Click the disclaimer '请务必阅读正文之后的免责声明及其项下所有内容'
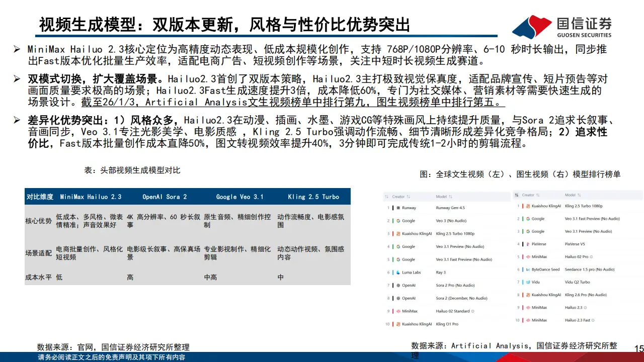644x362 pixels. [111, 357]
